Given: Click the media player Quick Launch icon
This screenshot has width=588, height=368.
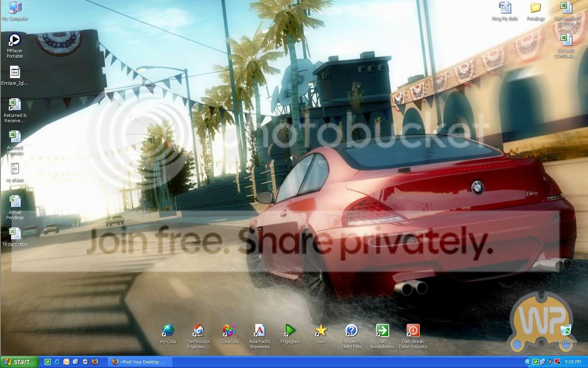Looking at the screenshot, I should click(x=85, y=362).
